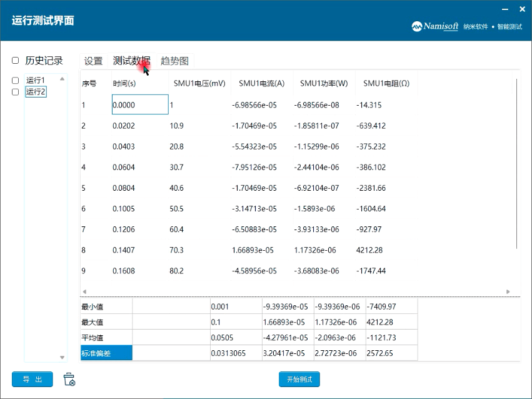This screenshot has width=532, height=399.
Task: Select power cell -6.92104e-07
Action: click(x=324, y=188)
